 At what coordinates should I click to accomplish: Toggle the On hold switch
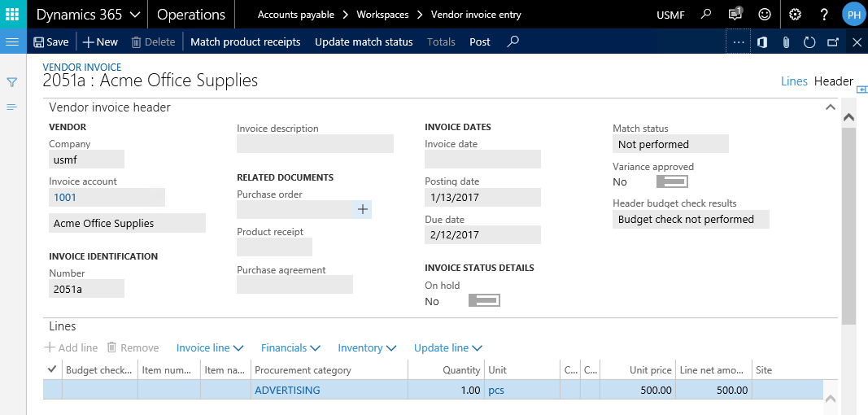click(484, 301)
